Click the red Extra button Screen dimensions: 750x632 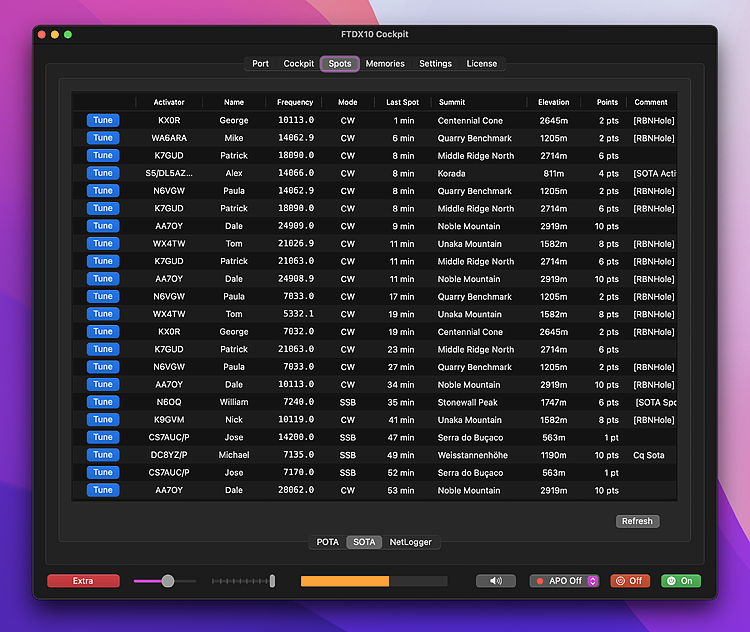click(83, 581)
